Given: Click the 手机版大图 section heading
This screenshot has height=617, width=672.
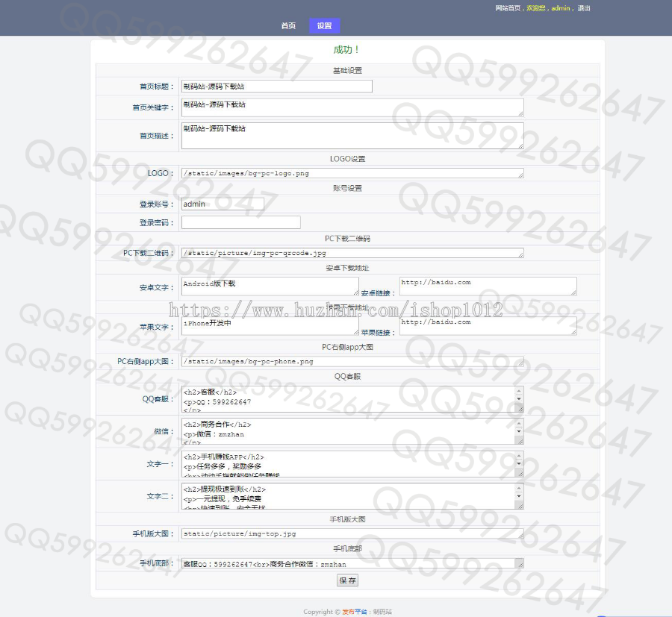Looking at the screenshot, I should 347,519.
